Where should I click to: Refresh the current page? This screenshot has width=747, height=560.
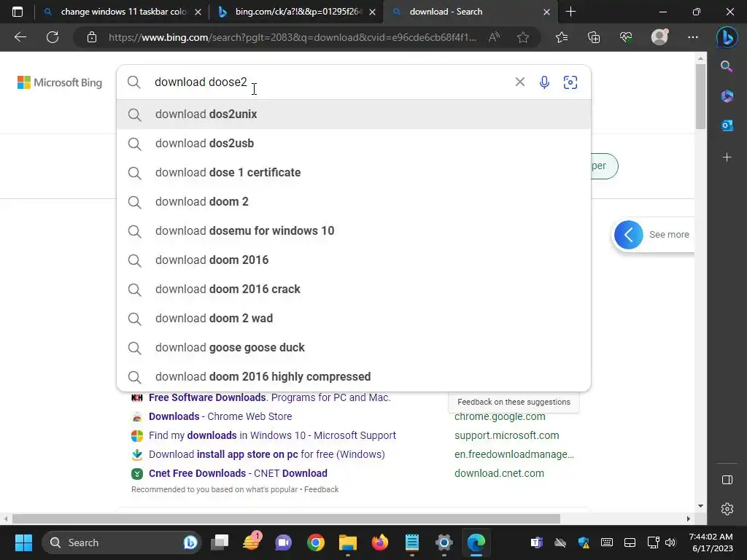pyautogui.click(x=53, y=37)
